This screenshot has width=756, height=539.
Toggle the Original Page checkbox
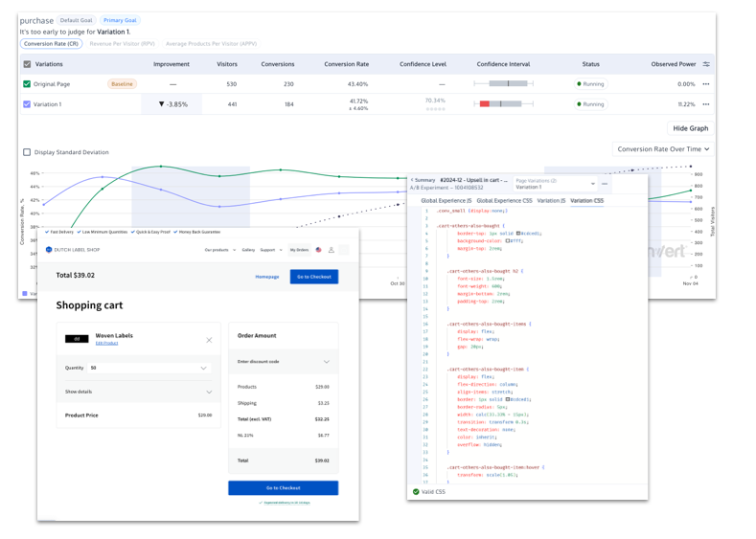tap(27, 84)
